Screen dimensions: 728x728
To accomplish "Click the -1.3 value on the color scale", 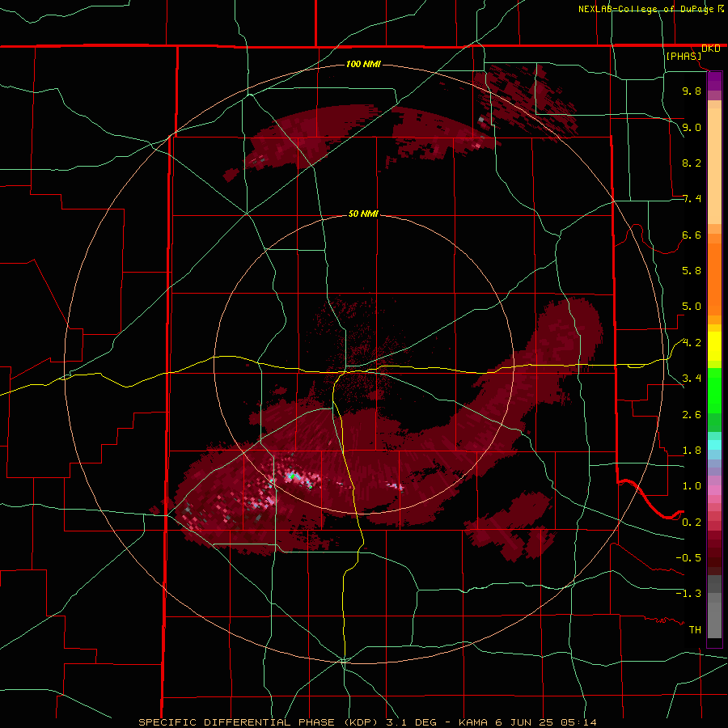I will point(688,594).
